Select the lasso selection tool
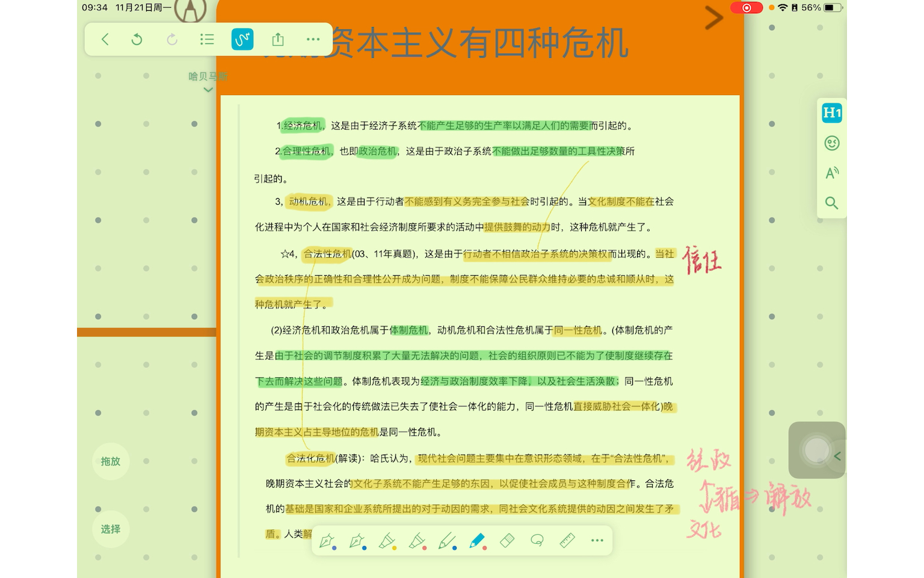Viewport: 924px width, 578px height. (537, 541)
